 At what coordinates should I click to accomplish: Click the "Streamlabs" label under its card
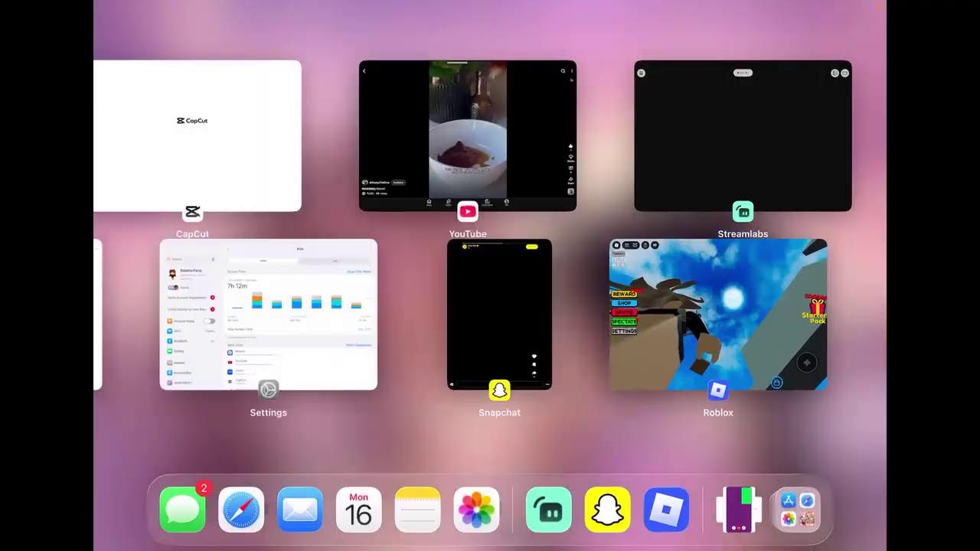click(x=743, y=234)
